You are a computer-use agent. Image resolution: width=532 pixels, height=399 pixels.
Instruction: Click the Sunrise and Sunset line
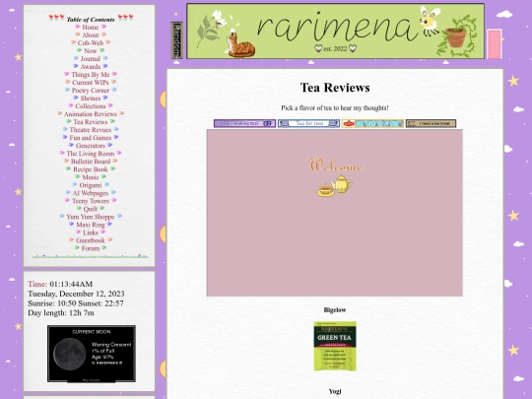(x=76, y=303)
